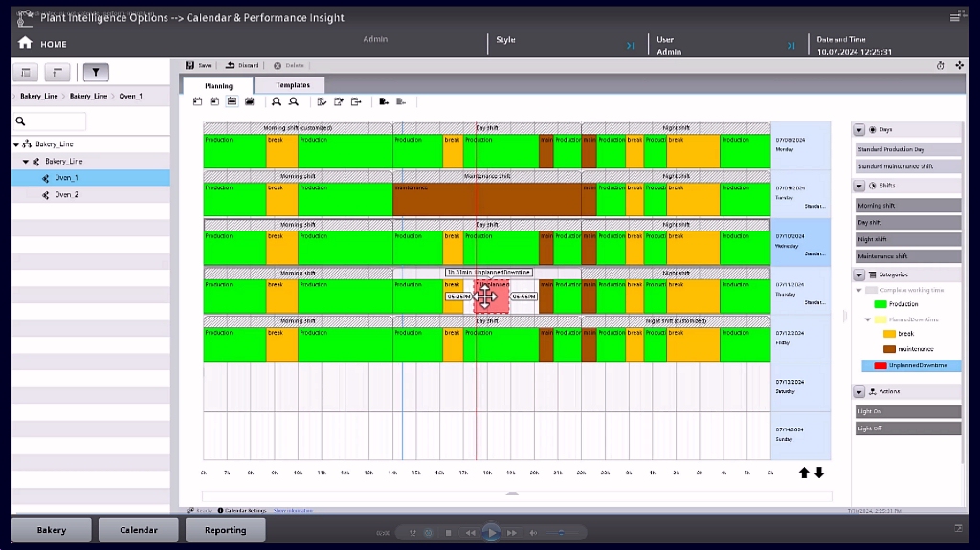Viewport: 980px width, 550px height.
Task: Collapse the nested Bakery_Line child node
Action: tap(26, 162)
